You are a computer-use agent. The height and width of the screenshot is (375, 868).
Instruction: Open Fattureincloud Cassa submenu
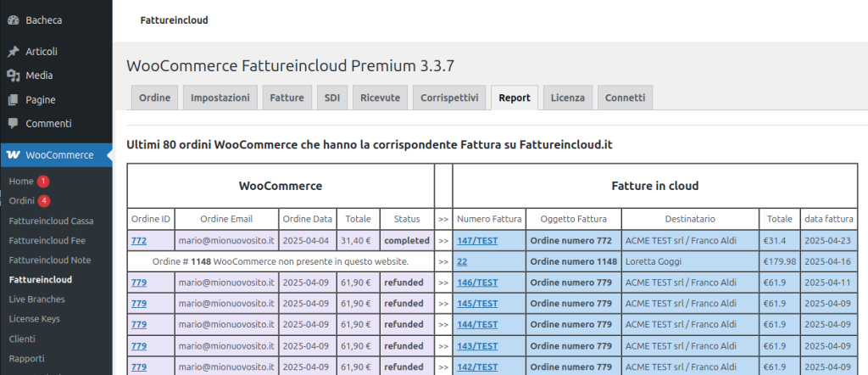[52, 221]
